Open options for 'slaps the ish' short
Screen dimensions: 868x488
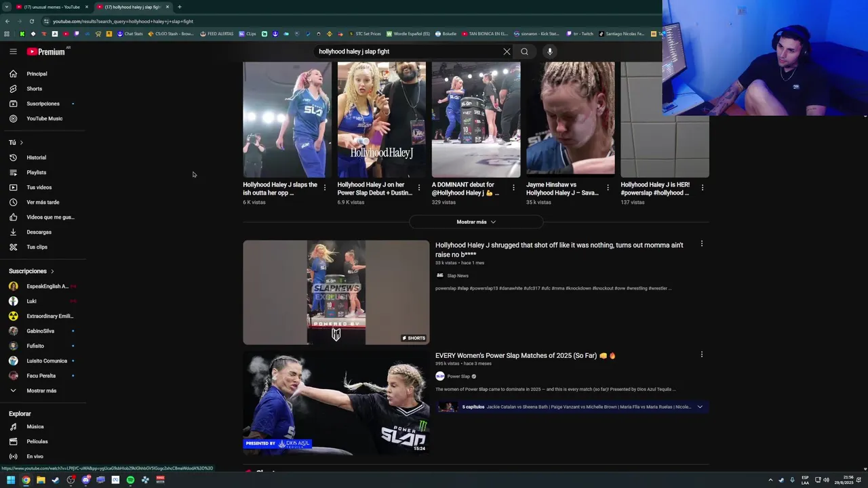[324, 188]
